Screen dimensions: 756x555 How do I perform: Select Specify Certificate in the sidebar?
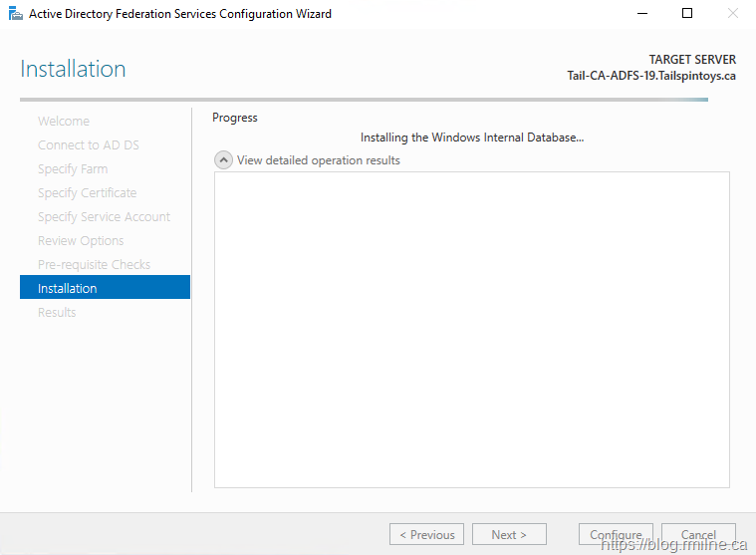tap(88, 193)
